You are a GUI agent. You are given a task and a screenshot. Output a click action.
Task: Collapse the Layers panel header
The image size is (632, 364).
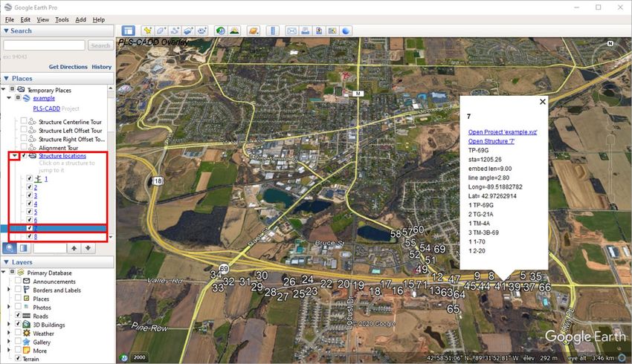pos(58,262)
